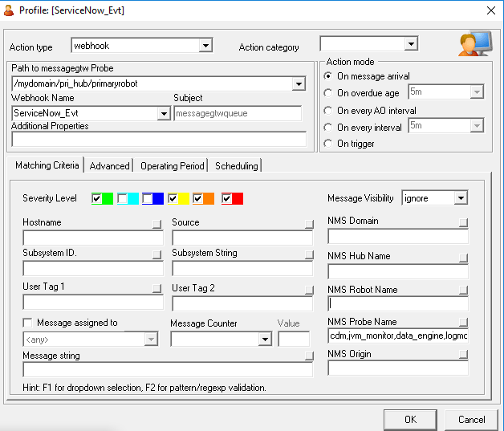Open the Action type dropdown
The height and width of the screenshot is (431, 504).
[205, 46]
